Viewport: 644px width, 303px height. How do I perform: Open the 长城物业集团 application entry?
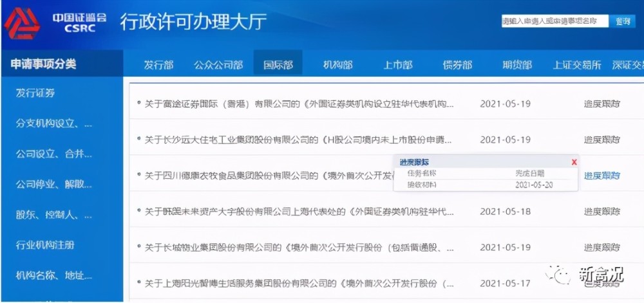[x=299, y=248]
